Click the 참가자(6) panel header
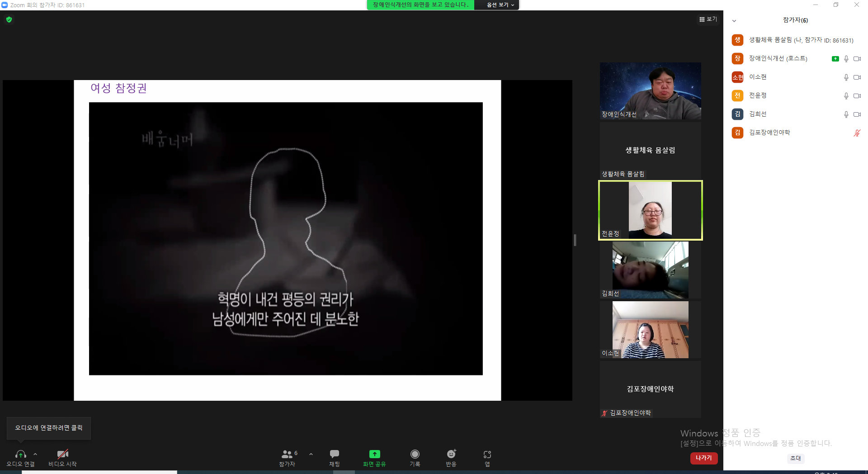This screenshot has width=868, height=474. 795,20
